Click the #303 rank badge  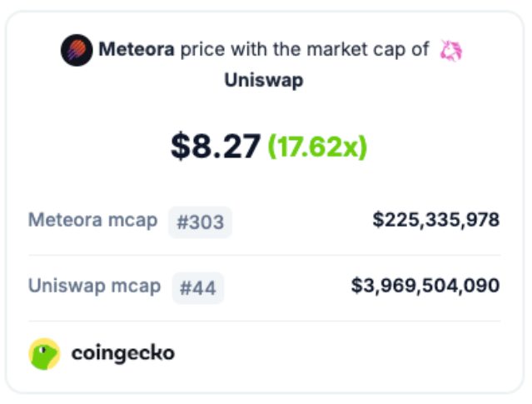tap(200, 222)
